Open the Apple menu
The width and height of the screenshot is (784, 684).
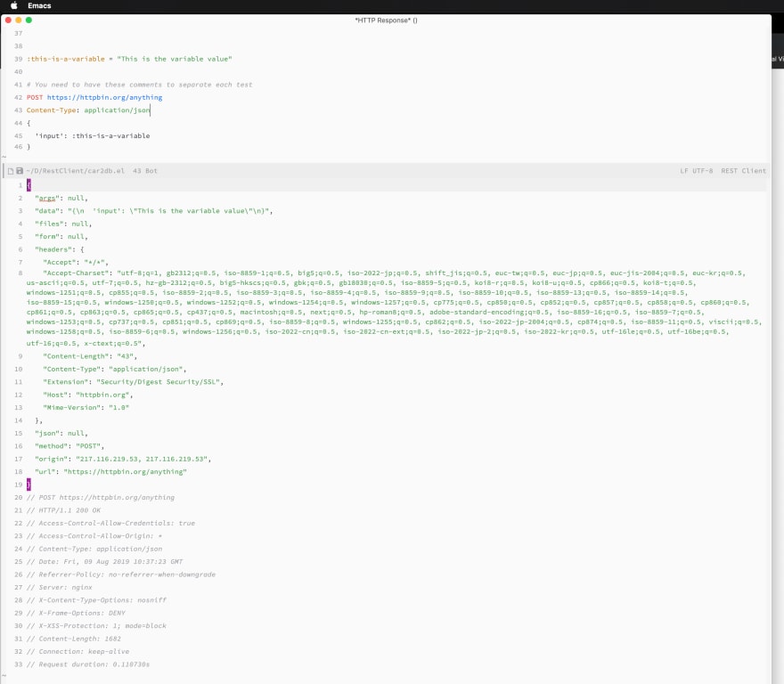[14, 5]
